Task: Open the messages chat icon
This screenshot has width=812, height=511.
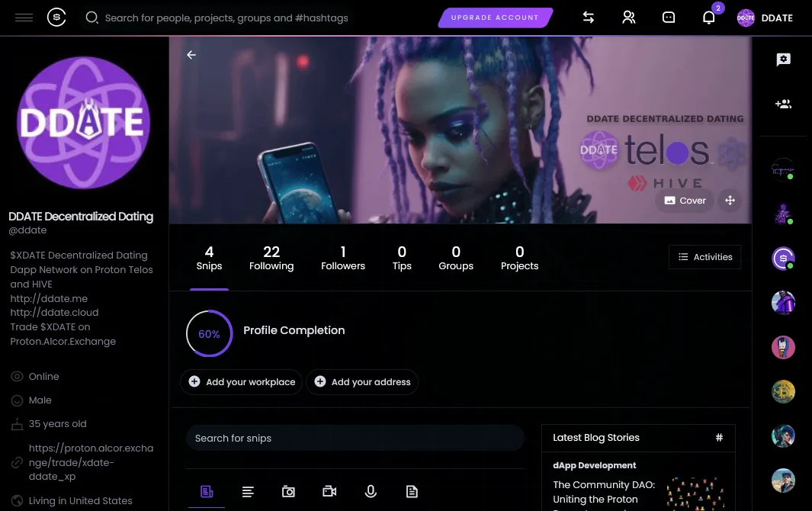Action: click(x=669, y=18)
